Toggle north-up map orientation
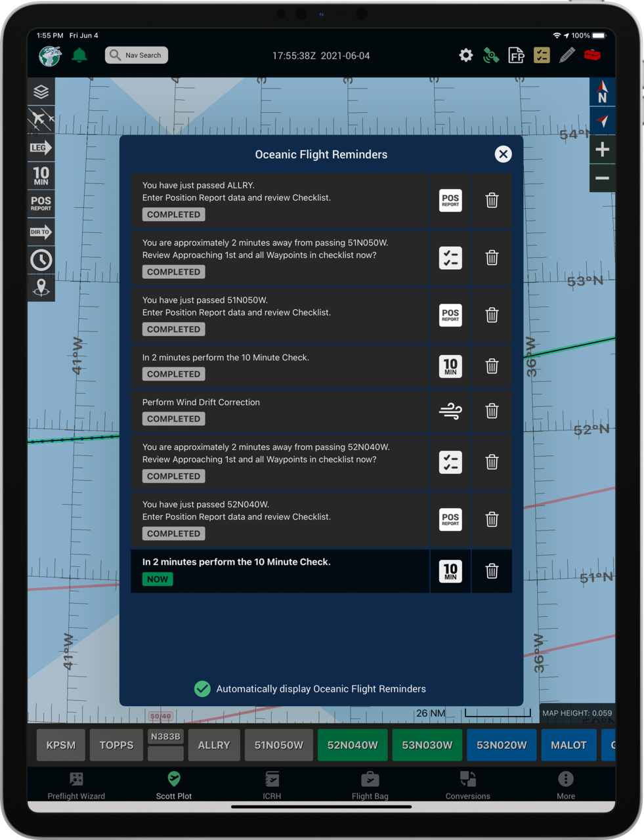Image resolution: width=644 pixels, height=840 pixels. [x=602, y=92]
